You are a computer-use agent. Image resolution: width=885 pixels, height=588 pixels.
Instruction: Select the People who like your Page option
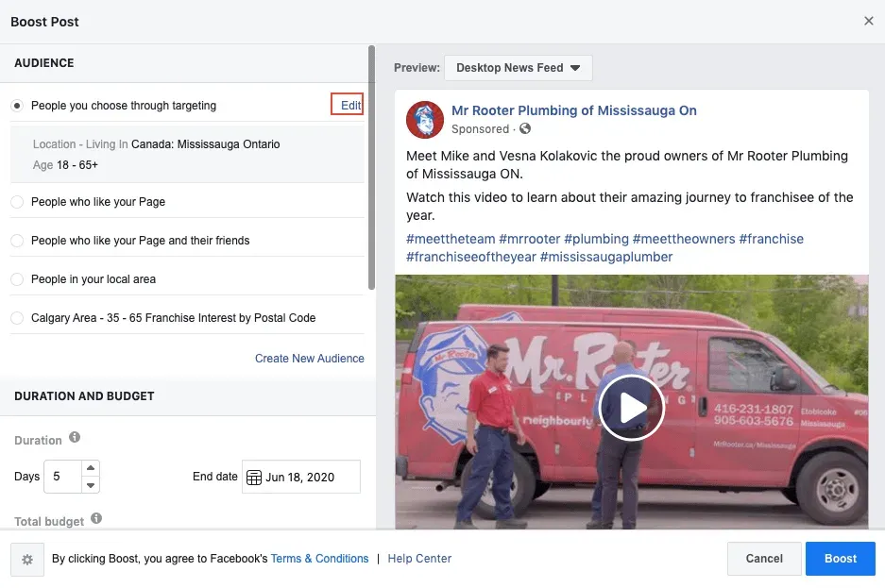pos(16,201)
